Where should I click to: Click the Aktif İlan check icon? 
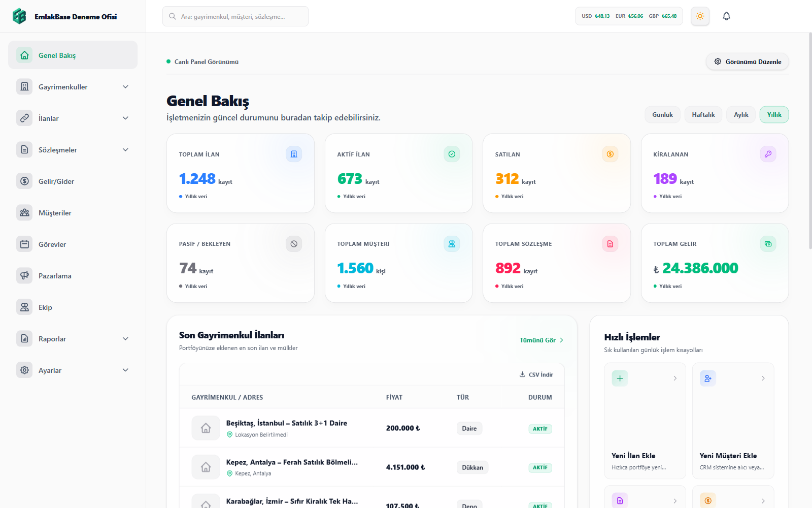click(x=452, y=154)
